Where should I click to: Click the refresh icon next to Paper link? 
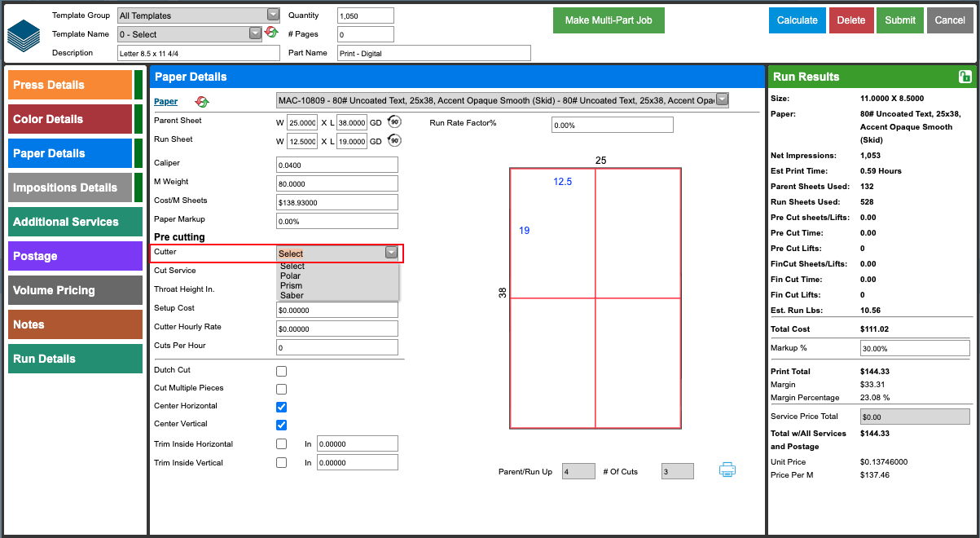(201, 101)
